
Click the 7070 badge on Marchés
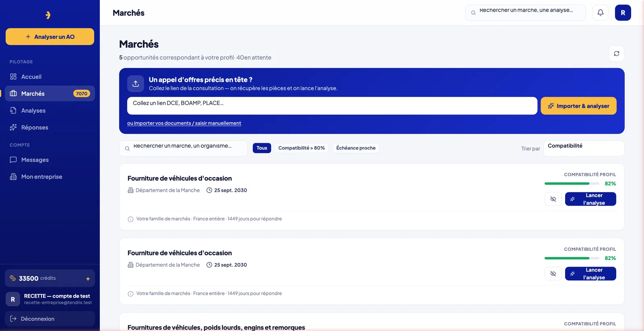81,94
